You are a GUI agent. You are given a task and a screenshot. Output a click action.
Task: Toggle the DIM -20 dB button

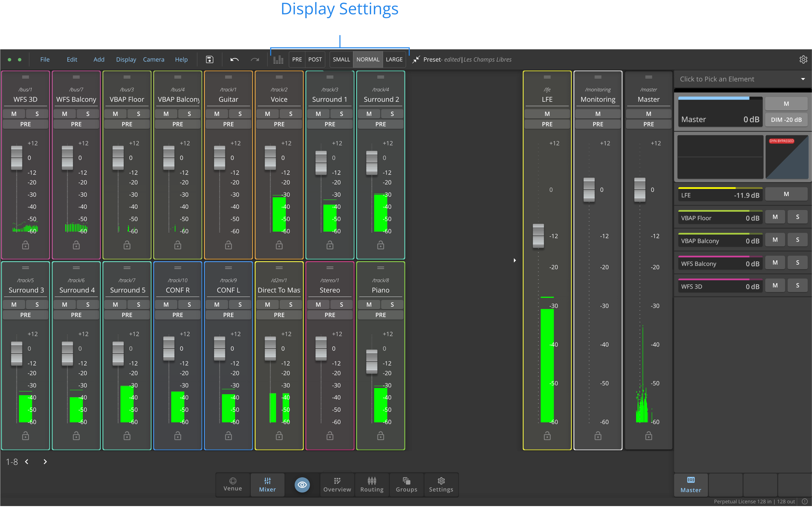click(x=786, y=120)
